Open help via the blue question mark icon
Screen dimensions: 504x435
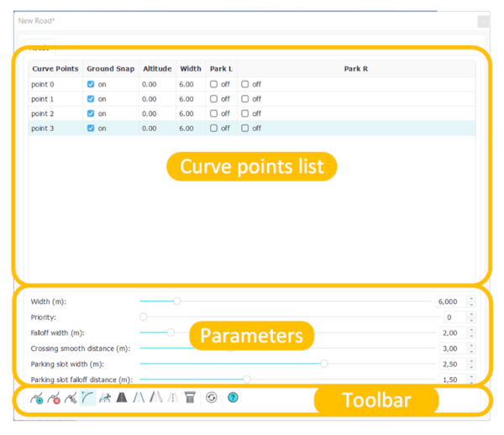click(233, 398)
